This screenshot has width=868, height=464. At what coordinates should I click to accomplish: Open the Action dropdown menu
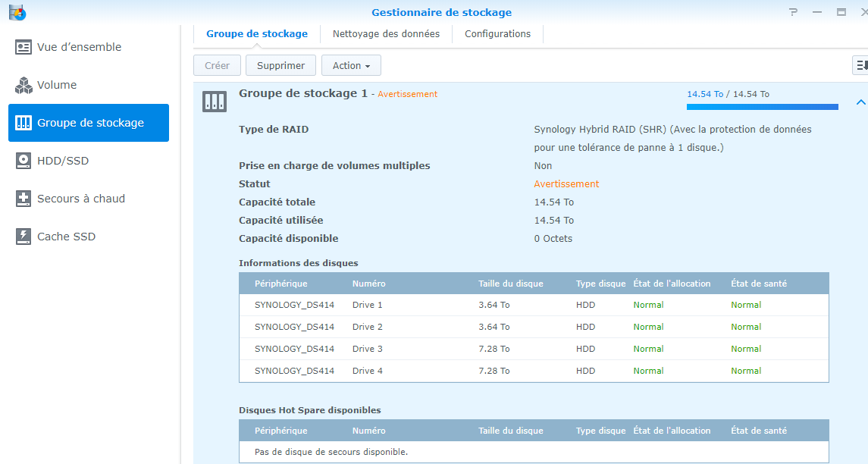coord(351,66)
